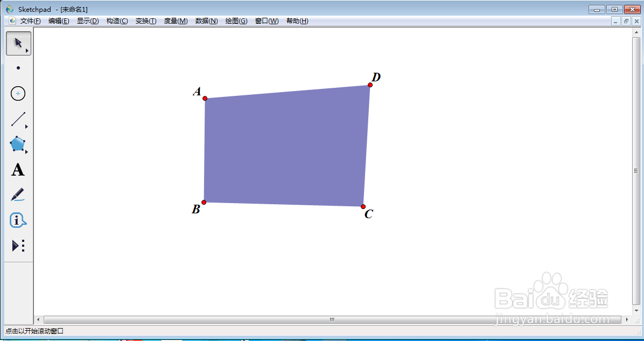Expand Straightedge tool flyout triangle

(27, 127)
